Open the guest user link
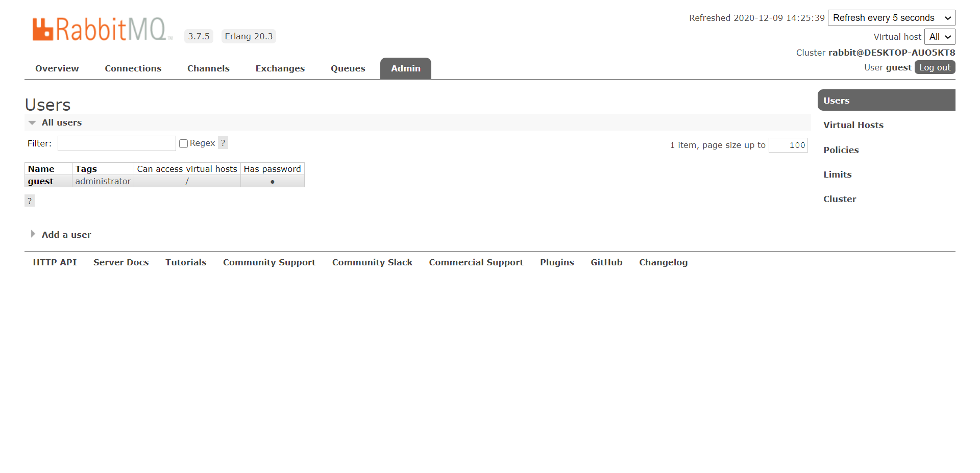Image resolution: width=980 pixels, height=473 pixels. (x=41, y=181)
